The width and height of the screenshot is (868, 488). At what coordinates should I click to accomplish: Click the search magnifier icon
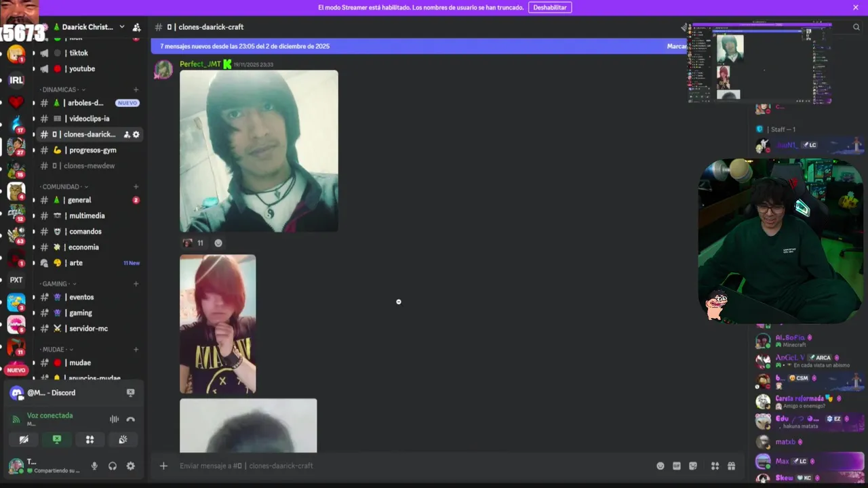[x=856, y=27]
